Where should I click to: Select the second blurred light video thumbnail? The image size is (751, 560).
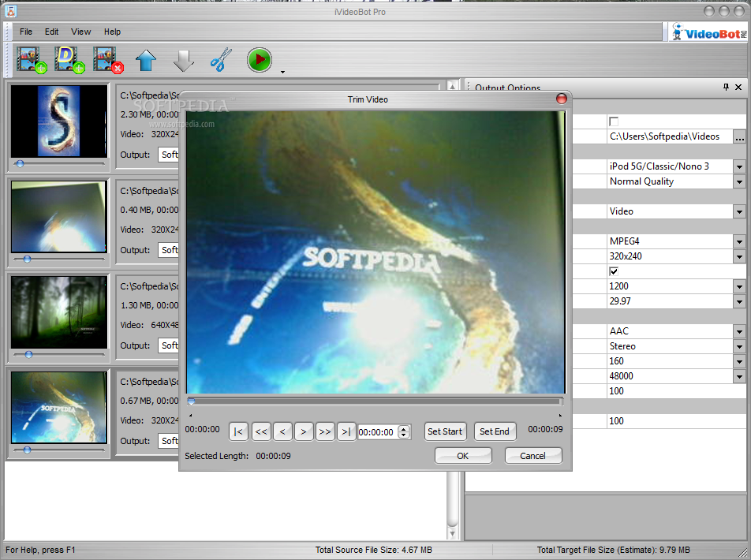pyautogui.click(x=59, y=217)
